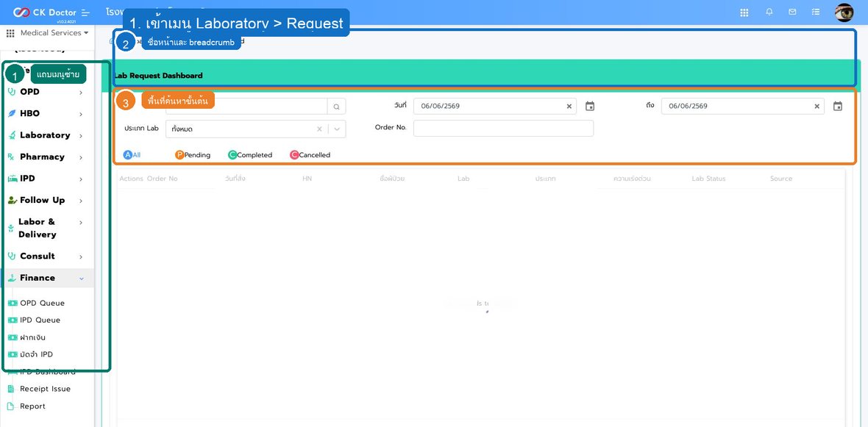Open the apps grid icon in top bar

744,12
